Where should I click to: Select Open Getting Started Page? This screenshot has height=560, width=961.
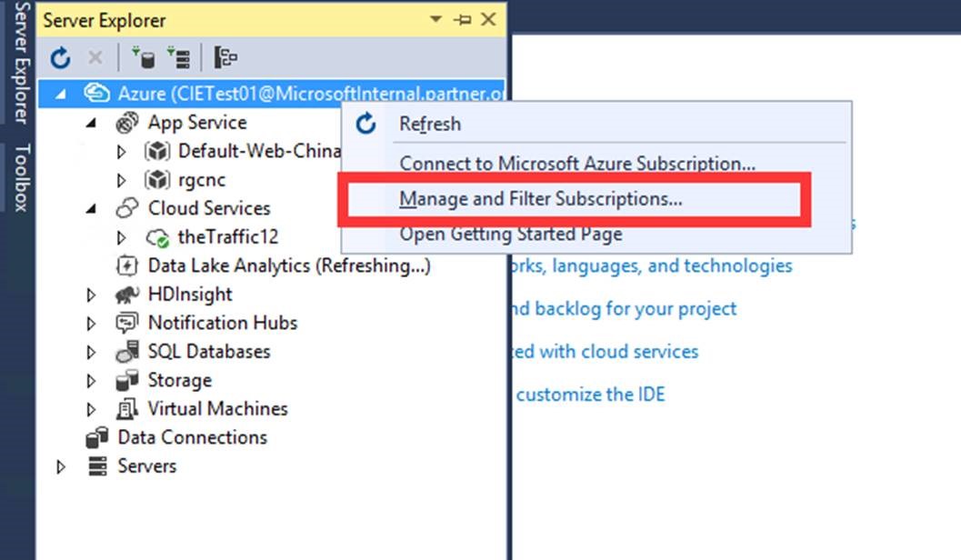point(511,235)
